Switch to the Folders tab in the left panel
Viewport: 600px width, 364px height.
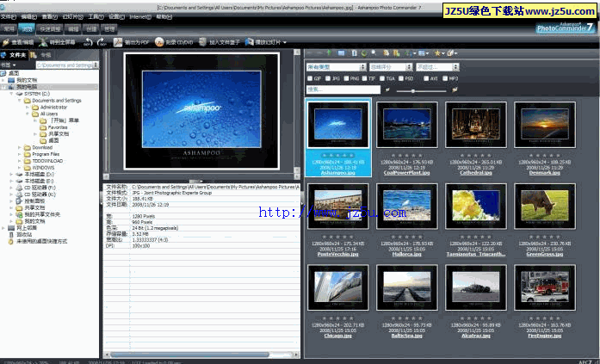[14, 55]
